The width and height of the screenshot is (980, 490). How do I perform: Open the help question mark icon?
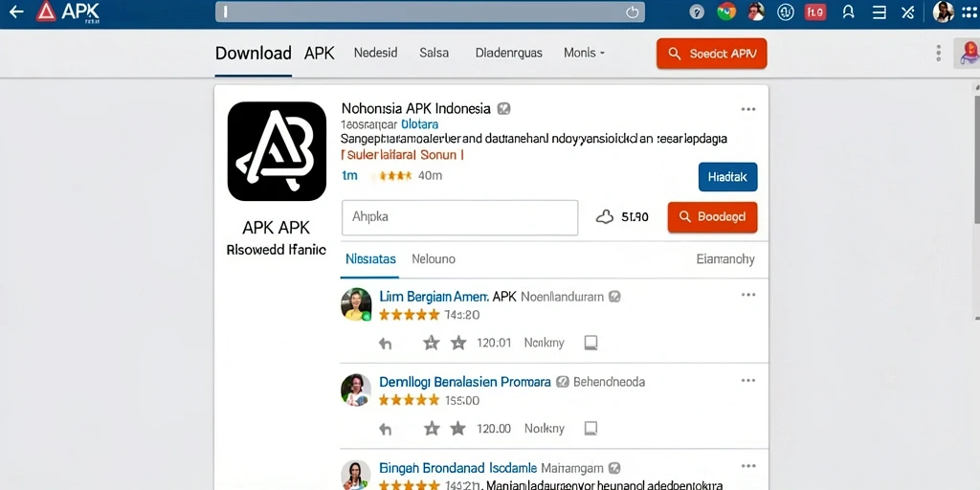click(x=697, y=11)
